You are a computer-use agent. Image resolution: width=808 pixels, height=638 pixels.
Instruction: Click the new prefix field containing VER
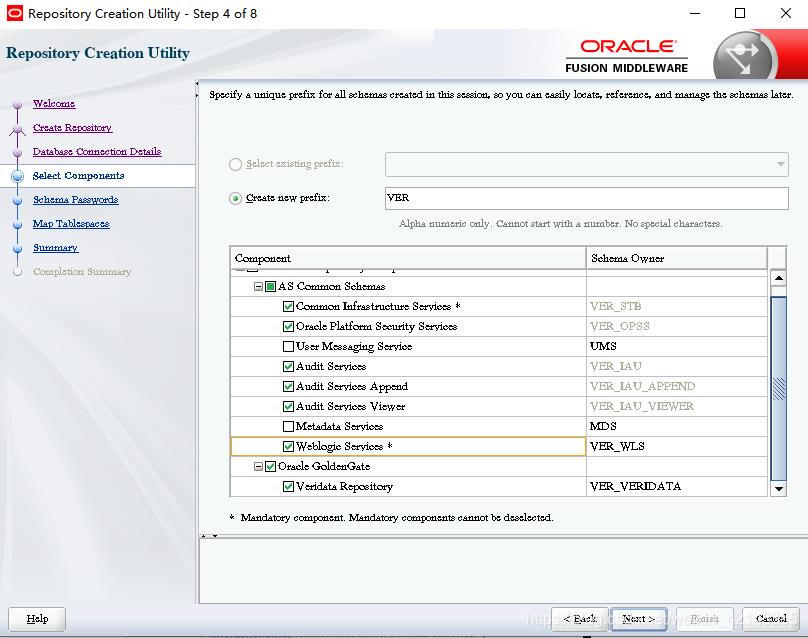(x=586, y=198)
